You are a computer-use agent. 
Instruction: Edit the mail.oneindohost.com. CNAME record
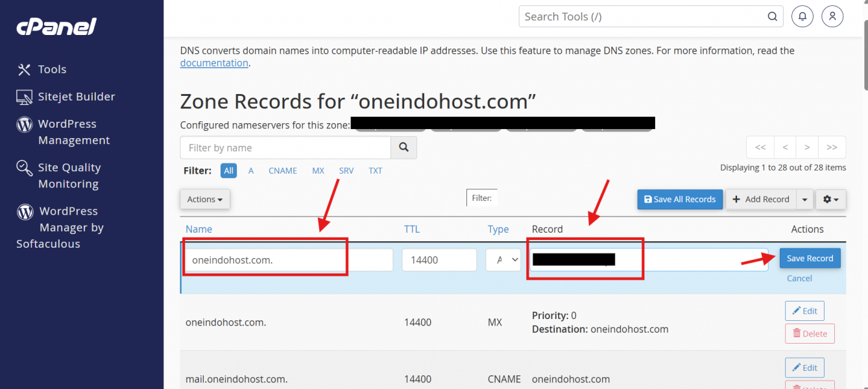point(804,368)
